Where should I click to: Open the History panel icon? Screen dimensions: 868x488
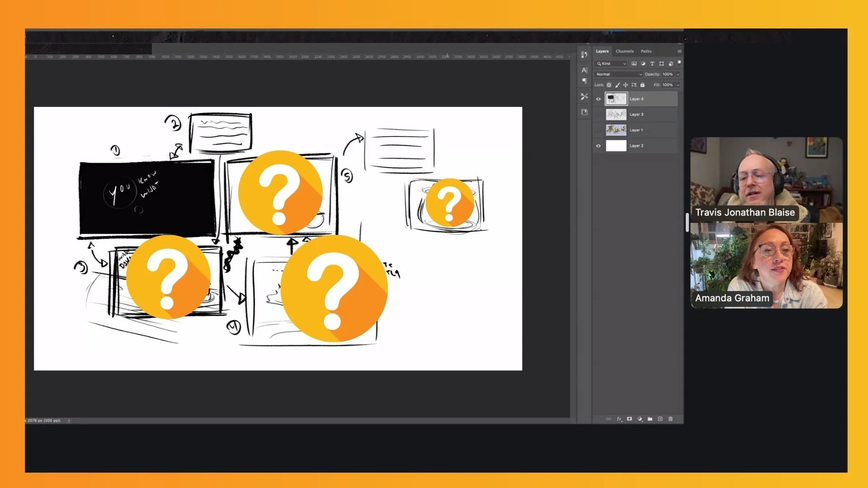(584, 55)
